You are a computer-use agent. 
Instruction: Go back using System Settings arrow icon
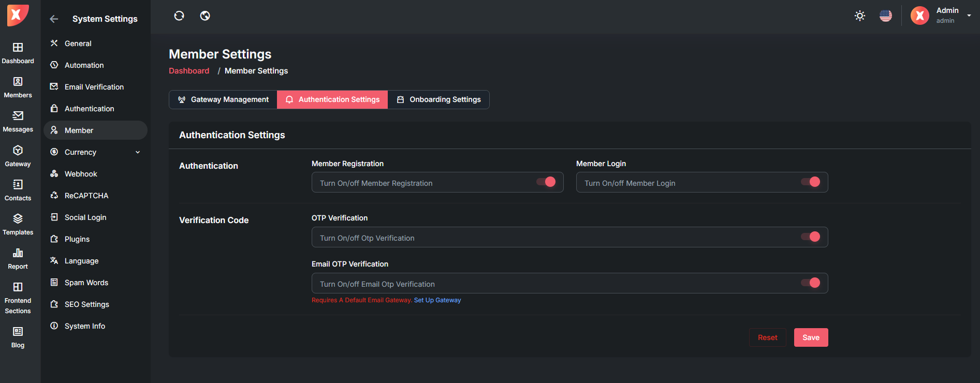[54, 19]
